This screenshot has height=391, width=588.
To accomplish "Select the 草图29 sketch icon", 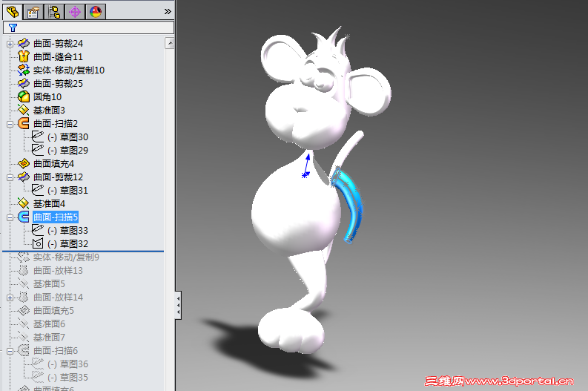I will coord(38,150).
